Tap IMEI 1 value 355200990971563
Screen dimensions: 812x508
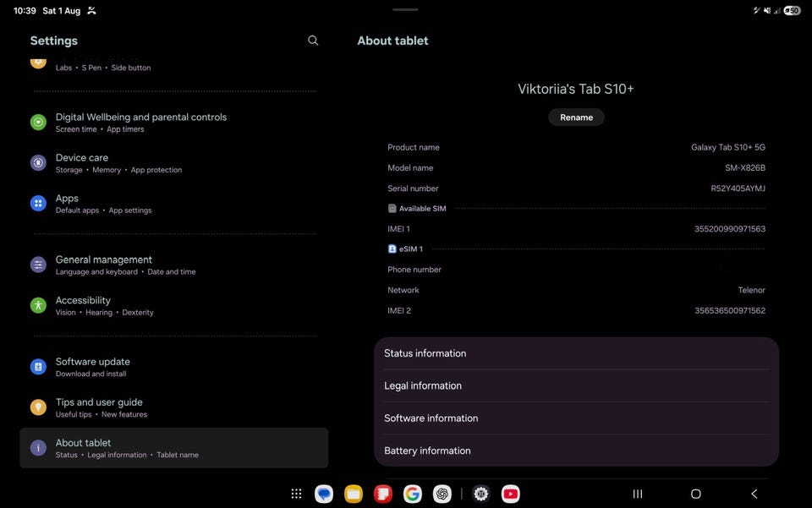(730, 229)
